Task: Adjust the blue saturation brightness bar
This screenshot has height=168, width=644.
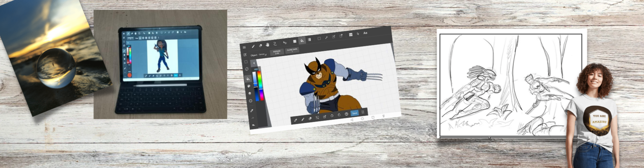Action: coord(256,86)
